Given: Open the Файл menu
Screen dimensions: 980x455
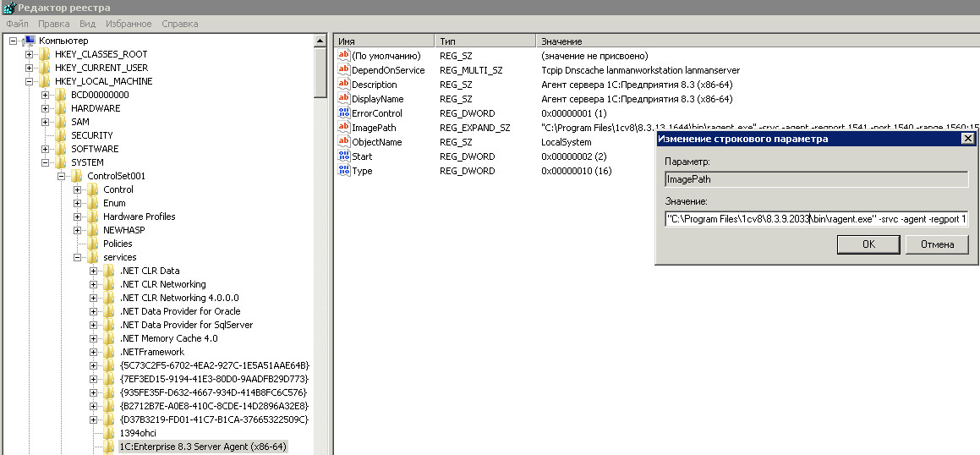Looking at the screenshot, I should (x=17, y=24).
